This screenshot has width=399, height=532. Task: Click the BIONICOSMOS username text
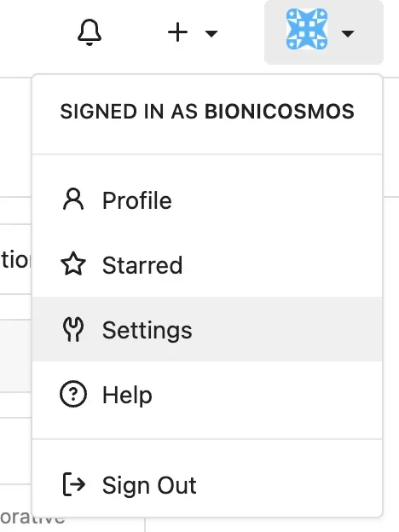click(x=280, y=112)
